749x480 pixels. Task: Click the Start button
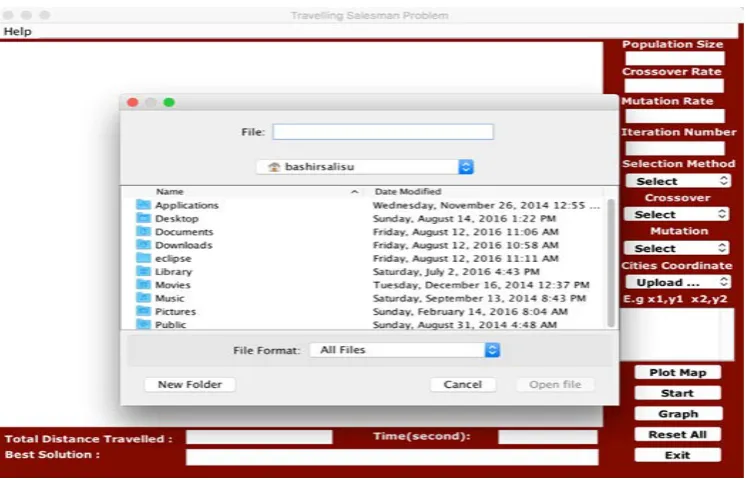point(678,393)
